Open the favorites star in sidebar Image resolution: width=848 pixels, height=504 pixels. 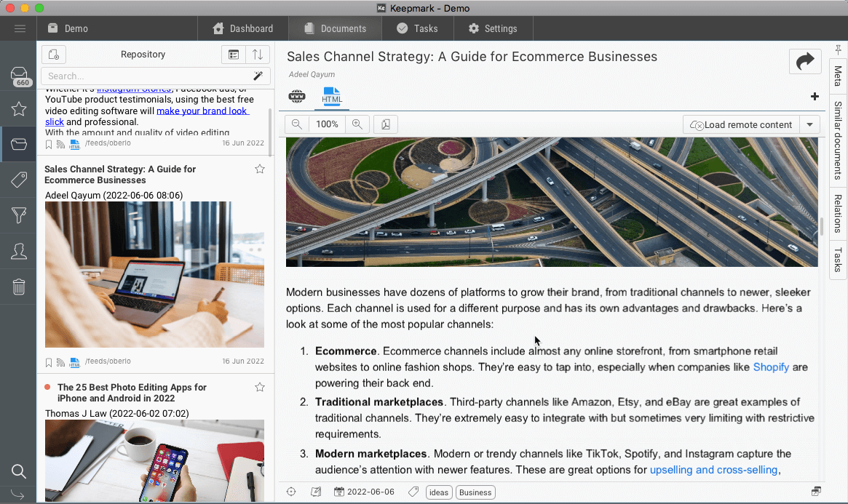coord(19,109)
